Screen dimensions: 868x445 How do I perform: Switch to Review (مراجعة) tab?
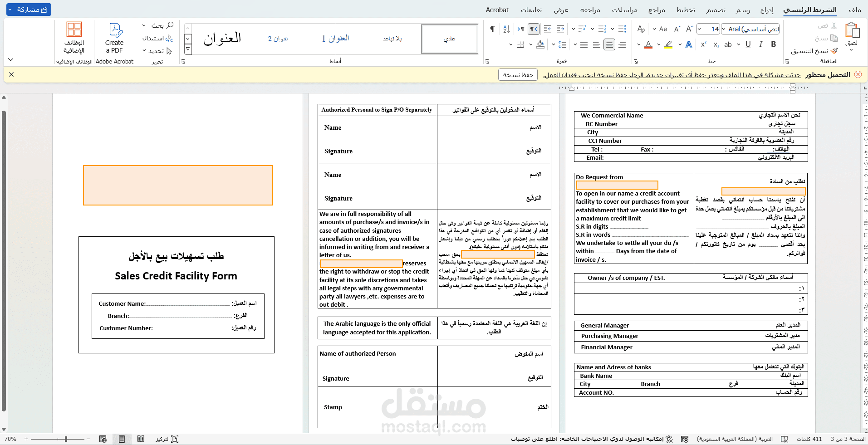click(x=590, y=10)
